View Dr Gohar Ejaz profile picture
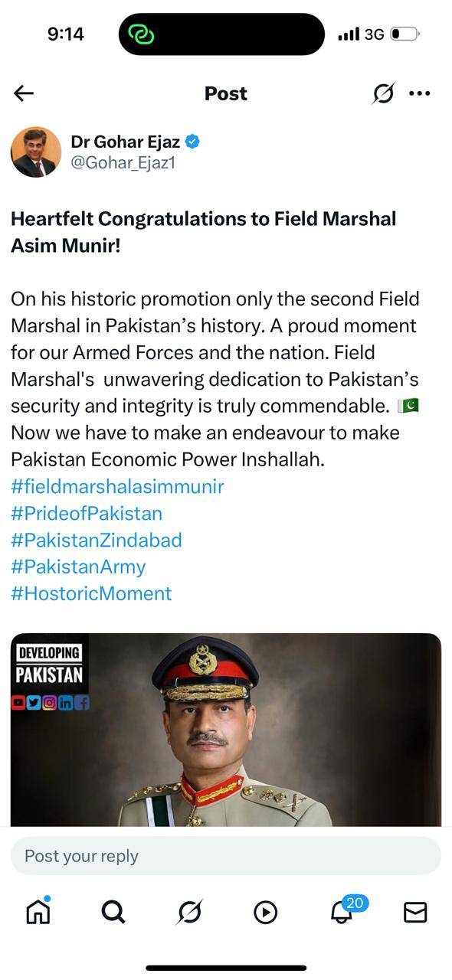The height and width of the screenshot is (980, 452). [36, 152]
